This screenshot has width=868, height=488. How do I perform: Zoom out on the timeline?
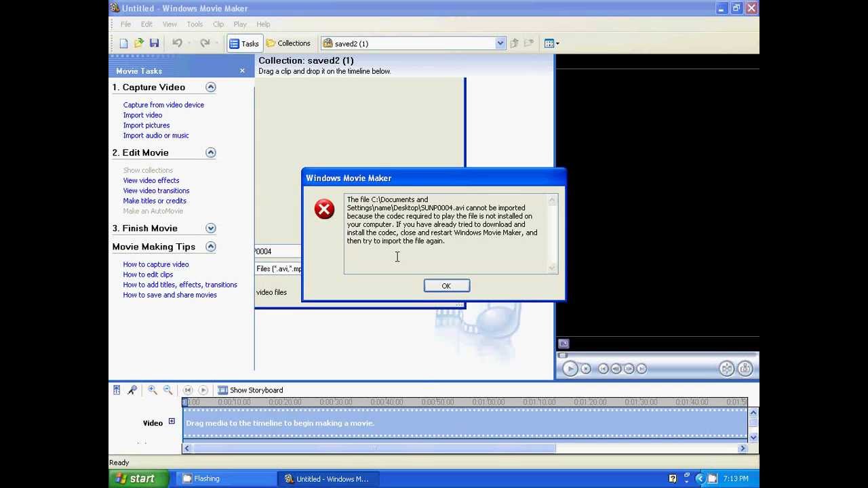[167, 390]
